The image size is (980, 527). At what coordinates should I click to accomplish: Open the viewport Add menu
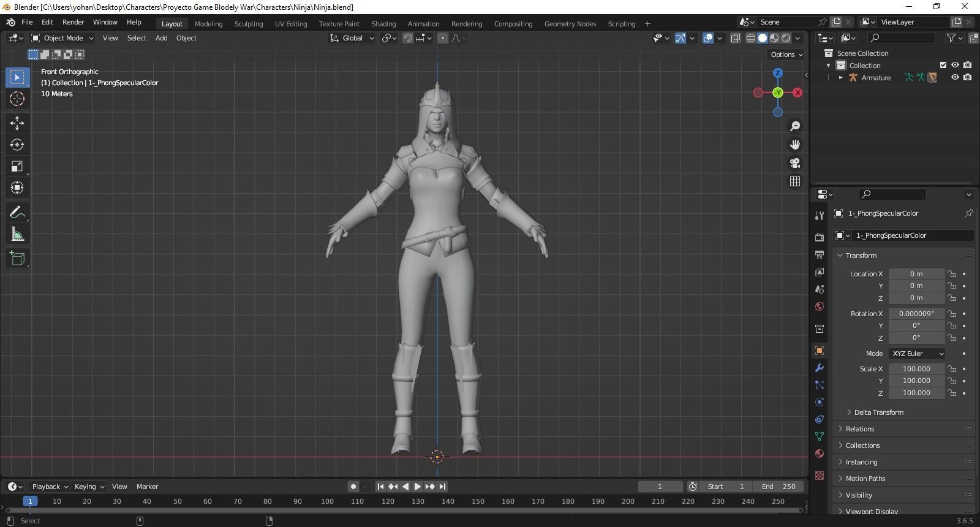(x=161, y=38)
